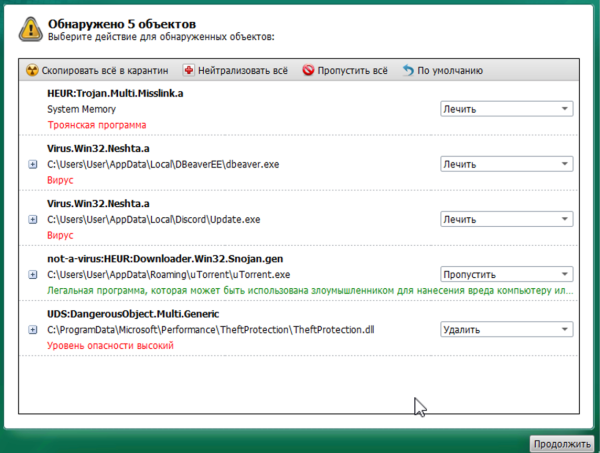Expand the dbeaver.exe entry
Screen dimensions: 600x453
(33, 165)
